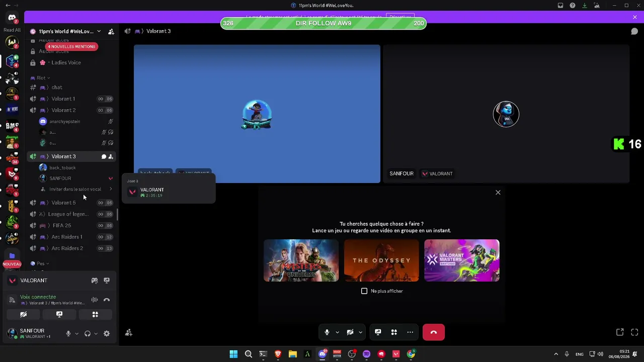Join the Ladies Voice channel
The width and height of the screenshot is (644, 362).
pyautogui.click(x=71, y=63)
